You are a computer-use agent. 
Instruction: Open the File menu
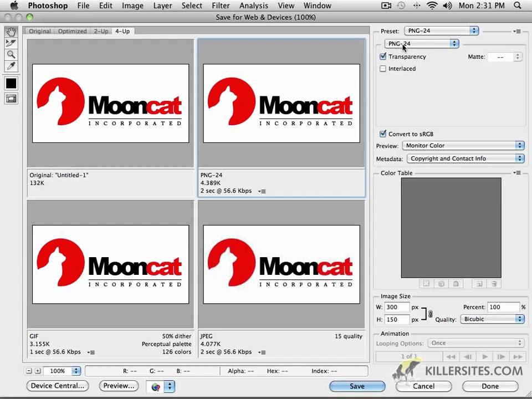point(83,6)
